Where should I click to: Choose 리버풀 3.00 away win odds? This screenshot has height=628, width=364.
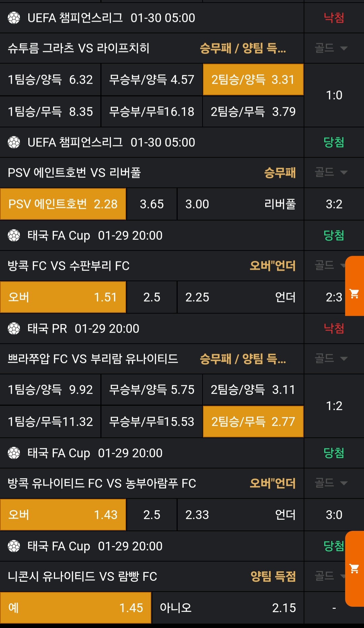[x=240, y=204]
